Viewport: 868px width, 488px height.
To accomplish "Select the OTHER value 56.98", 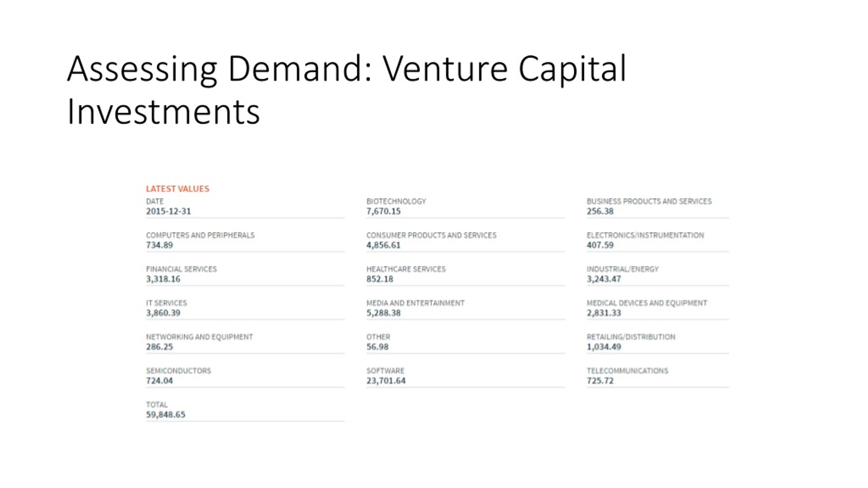I will pyautogui.click(x=377, y=347).
